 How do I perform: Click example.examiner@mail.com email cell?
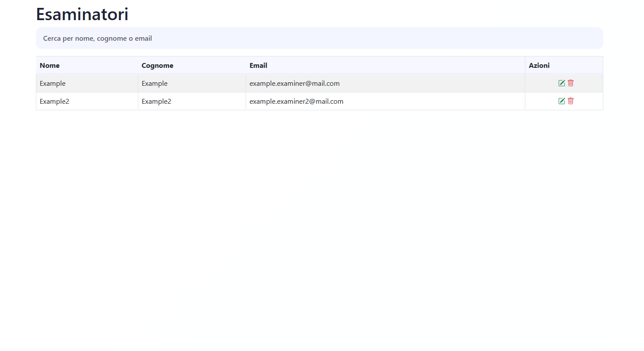[x=294, y=84]
